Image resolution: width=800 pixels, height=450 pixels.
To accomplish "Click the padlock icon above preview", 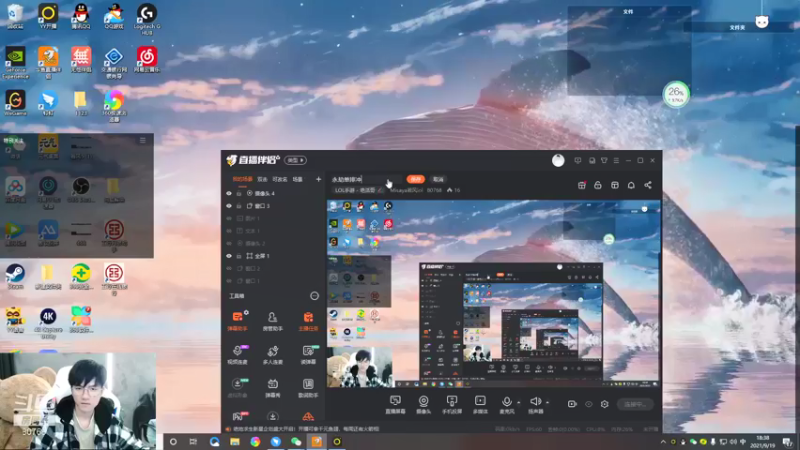I will tap(598, 185).
